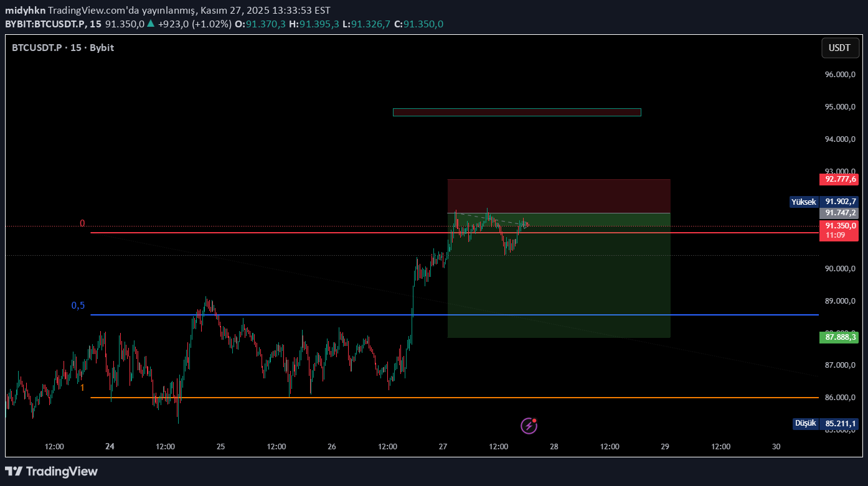Screen dimensions: 868x486
Task: Open the USDT currency selector
Action: [839, 48]
